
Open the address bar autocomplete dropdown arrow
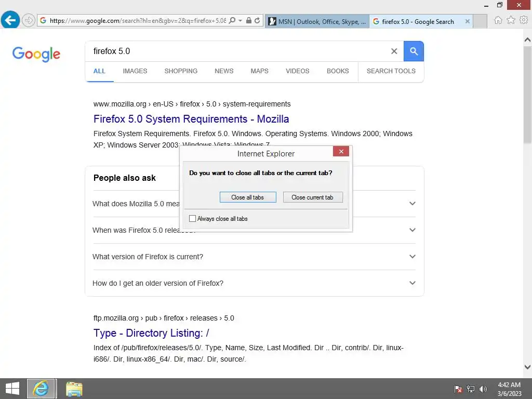click(240, 20)
